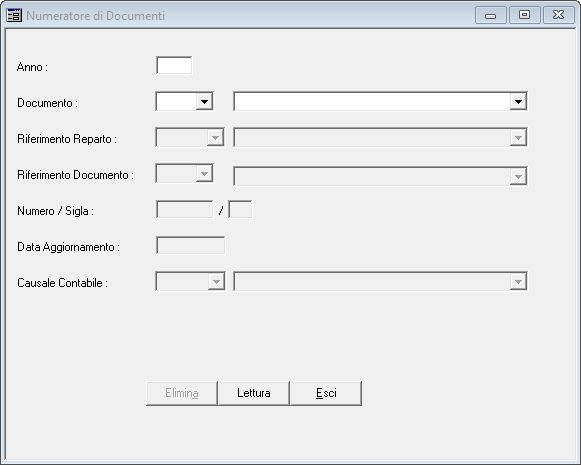Click the Sigla field after the slash
The image size is (581, 465).
click(240, 210)
